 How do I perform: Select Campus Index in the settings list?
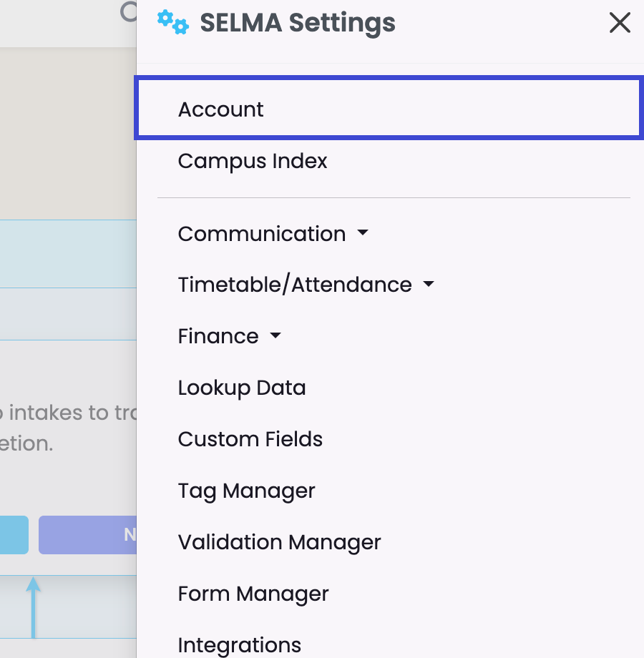[253, 161]
